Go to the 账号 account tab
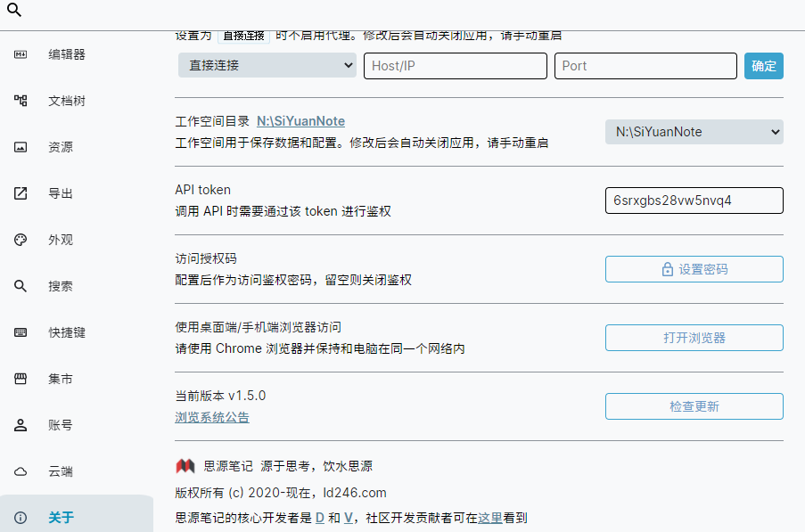 coord(61,425)
